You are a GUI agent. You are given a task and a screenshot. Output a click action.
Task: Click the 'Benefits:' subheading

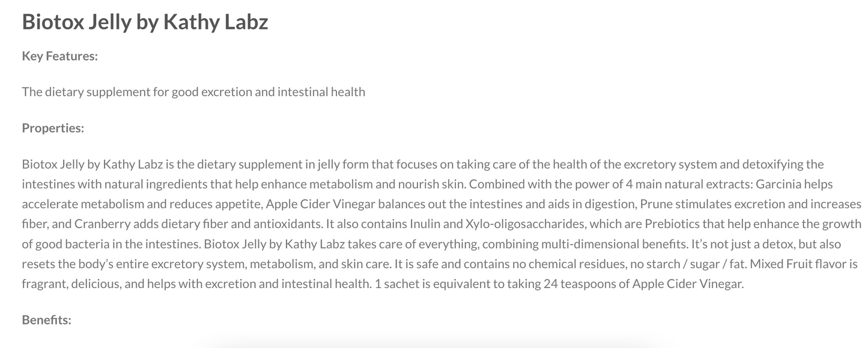click(46, 320)
